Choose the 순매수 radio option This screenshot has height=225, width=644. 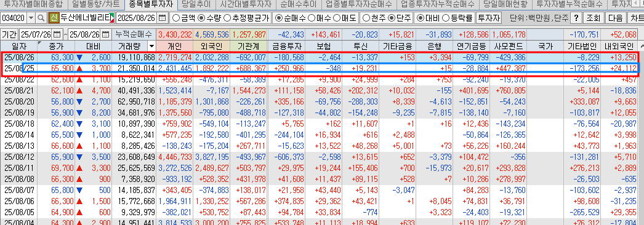(279, 18)
